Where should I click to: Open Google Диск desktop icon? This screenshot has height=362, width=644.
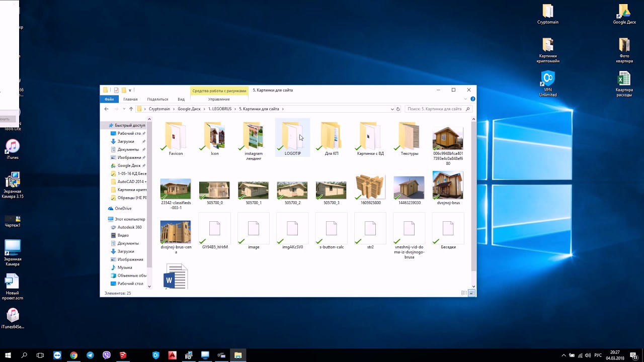tap(624, 15)
